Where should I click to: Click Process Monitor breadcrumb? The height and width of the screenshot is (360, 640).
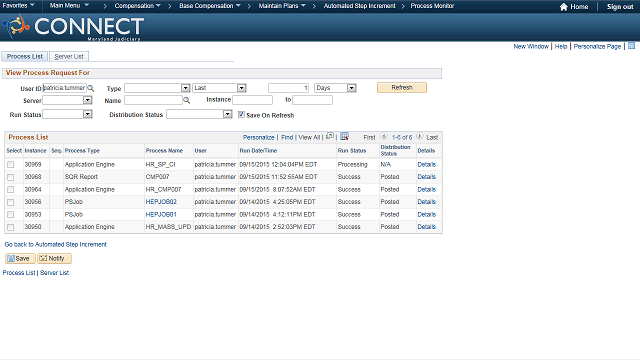coord(432,6)
